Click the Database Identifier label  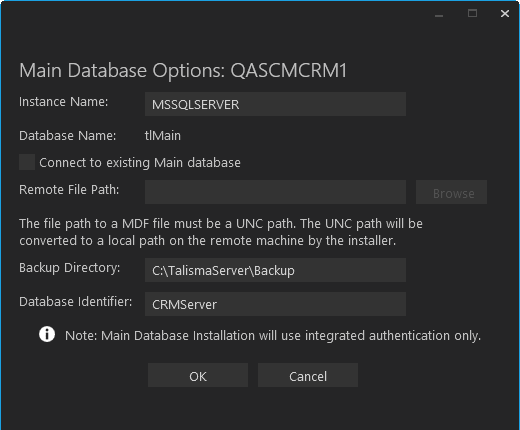[x=76, y=302]
